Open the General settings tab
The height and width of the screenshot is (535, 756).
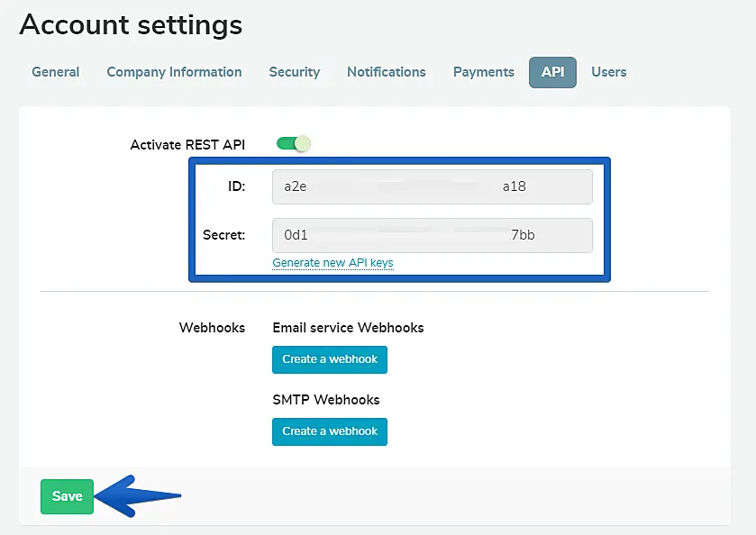click(x=56, y=72)
